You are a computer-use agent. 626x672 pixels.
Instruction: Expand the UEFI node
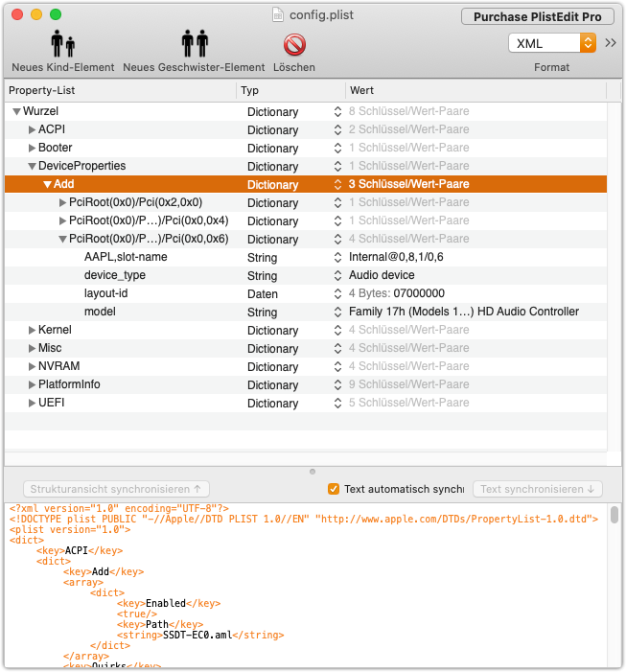tap(32, 403)
